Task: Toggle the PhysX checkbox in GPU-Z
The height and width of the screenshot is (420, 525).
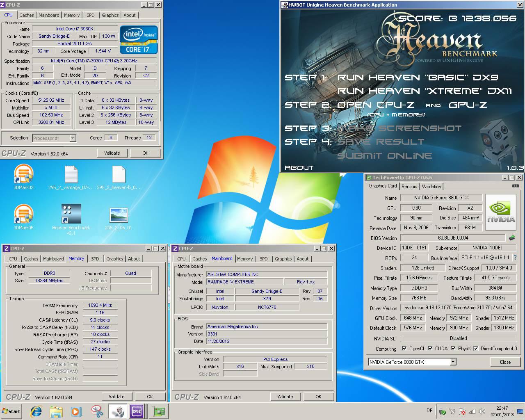Action: [x=453, y=348]
